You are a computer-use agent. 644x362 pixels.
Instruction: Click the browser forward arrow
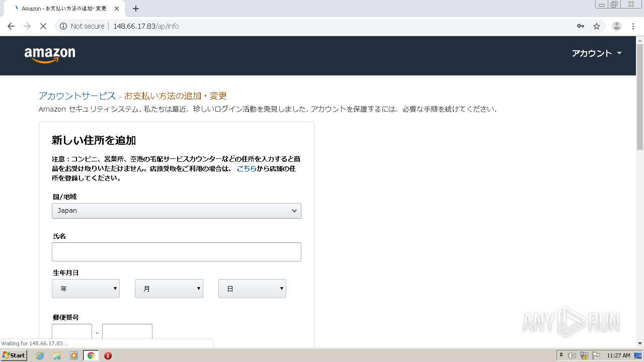click(27, 26)
